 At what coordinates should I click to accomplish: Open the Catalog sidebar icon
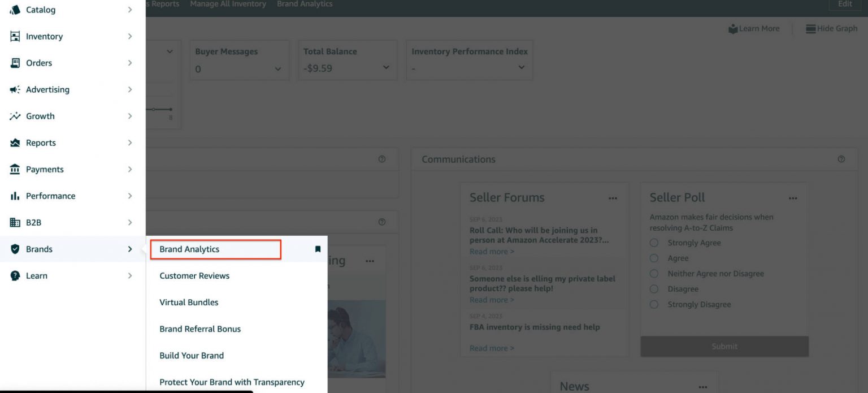coord(15,10)
